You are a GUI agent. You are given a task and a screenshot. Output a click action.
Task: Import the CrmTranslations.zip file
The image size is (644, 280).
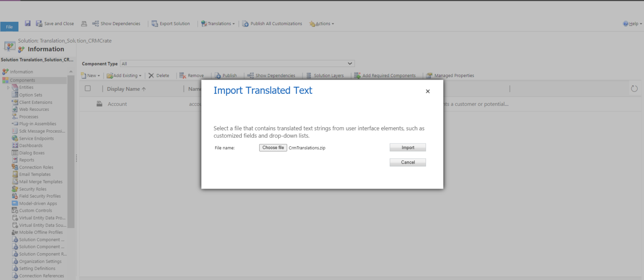(407, 147)
